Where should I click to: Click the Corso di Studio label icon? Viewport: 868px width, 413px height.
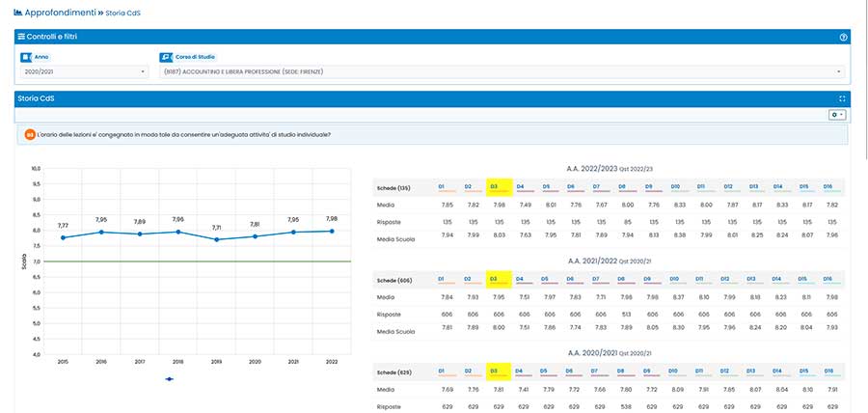point(166,57)
